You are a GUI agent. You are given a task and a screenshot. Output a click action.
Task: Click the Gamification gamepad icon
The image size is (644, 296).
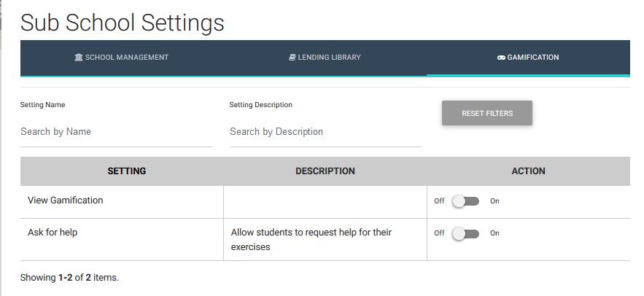click(500, 58)
